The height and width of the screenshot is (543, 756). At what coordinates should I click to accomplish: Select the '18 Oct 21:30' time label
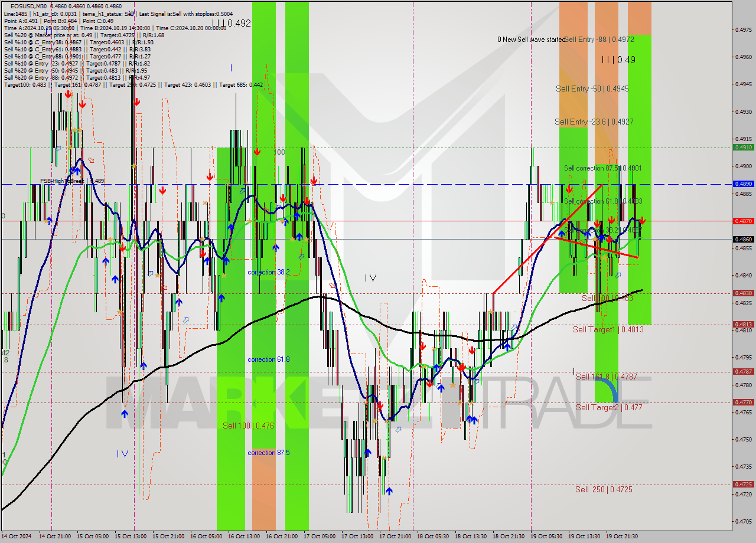(x=509, y=537)
